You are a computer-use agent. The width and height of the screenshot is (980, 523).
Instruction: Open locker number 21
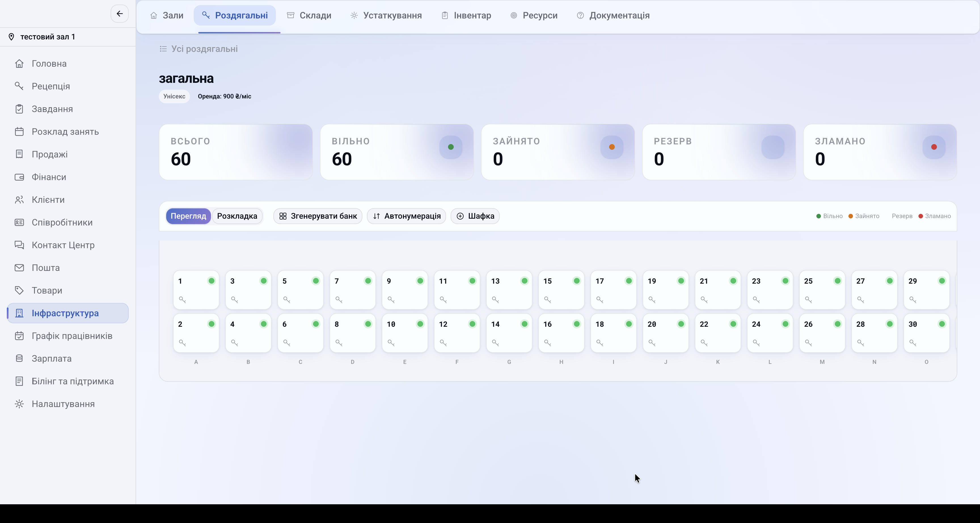pyautogui.click(x=717, y=290)
